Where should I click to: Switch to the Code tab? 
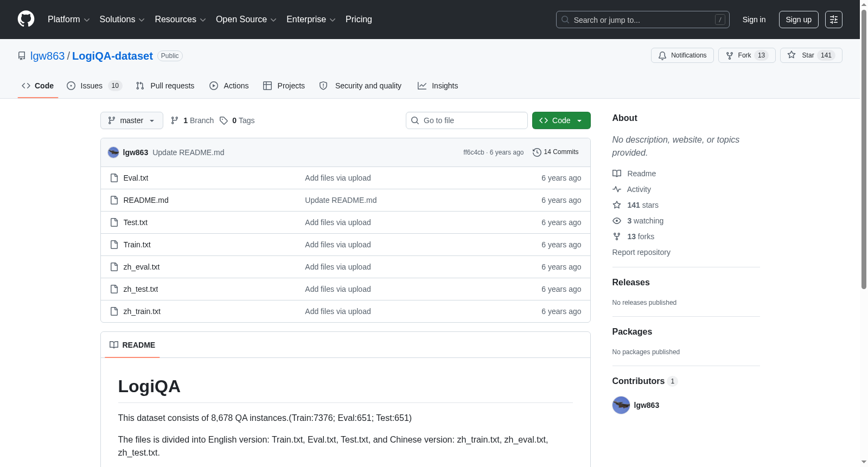[x=38, y=86]
